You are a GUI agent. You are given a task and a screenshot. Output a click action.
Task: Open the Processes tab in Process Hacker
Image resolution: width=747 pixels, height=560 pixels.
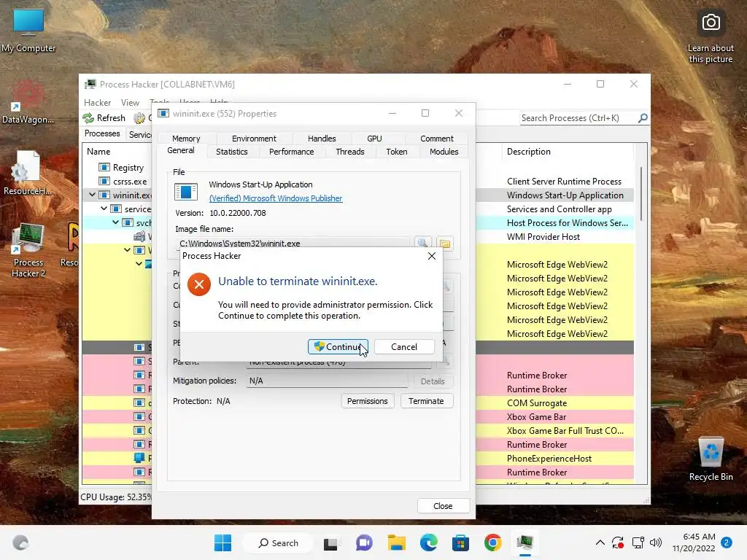[x=102, y=134]
